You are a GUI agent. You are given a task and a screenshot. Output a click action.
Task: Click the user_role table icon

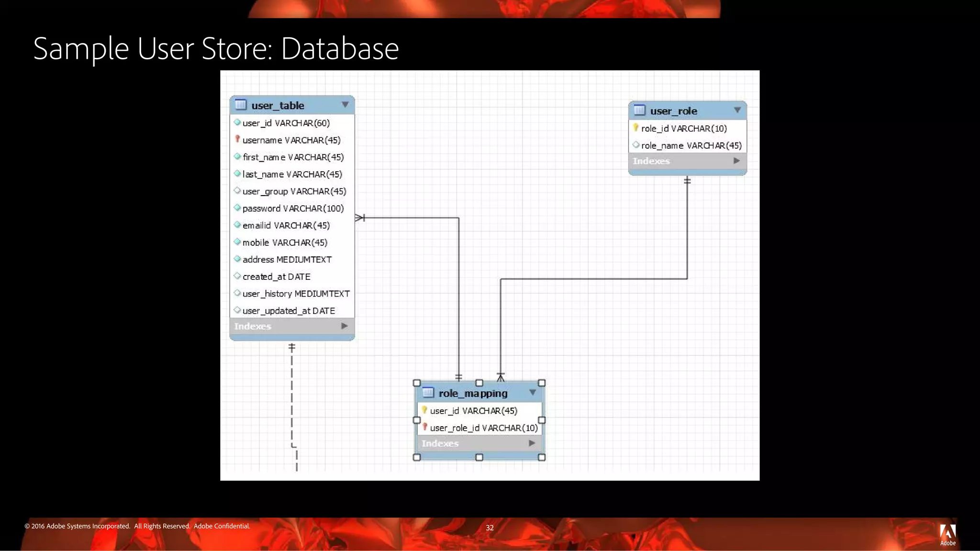(x=639, y=110)
